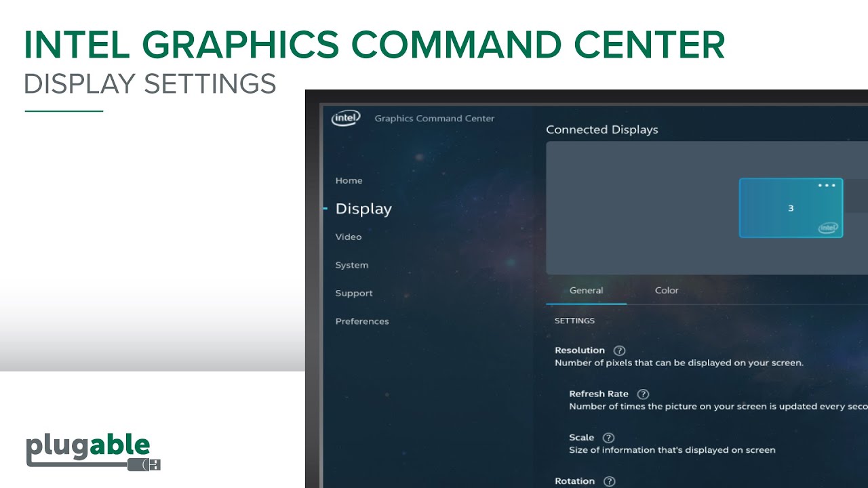Click the Refresh Rate description about picture updates

click(x=718, y=407)
